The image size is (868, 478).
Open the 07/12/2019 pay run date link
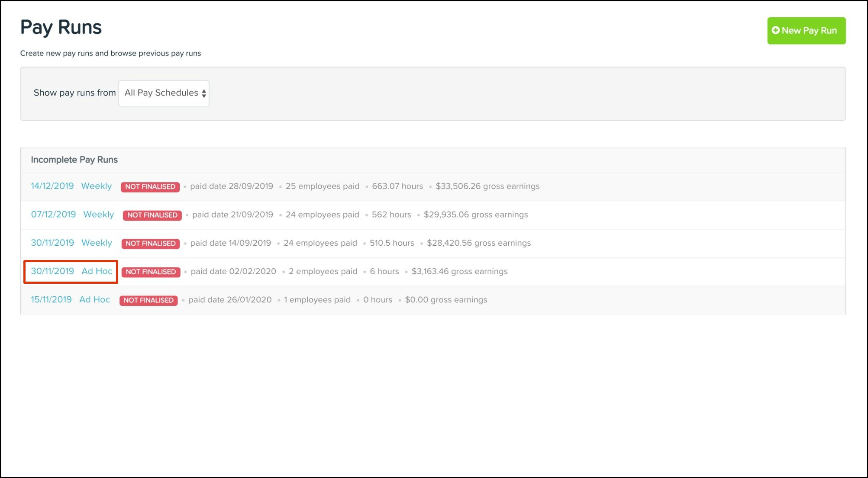(53, 215)
